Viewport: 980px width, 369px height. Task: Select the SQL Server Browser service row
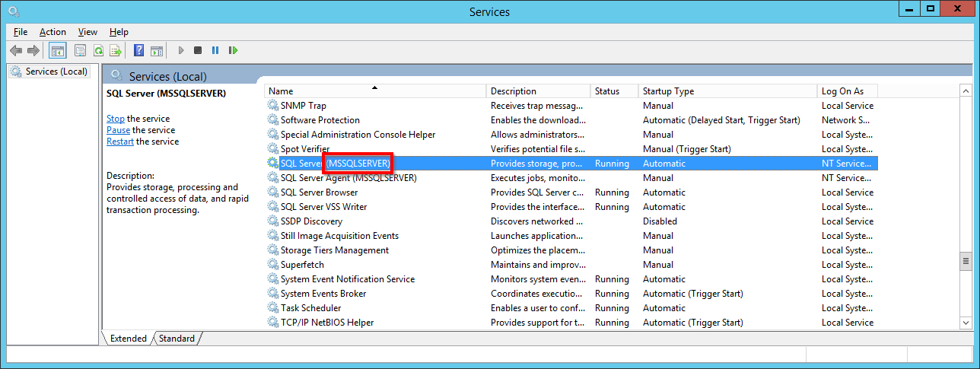pos(319,192)
